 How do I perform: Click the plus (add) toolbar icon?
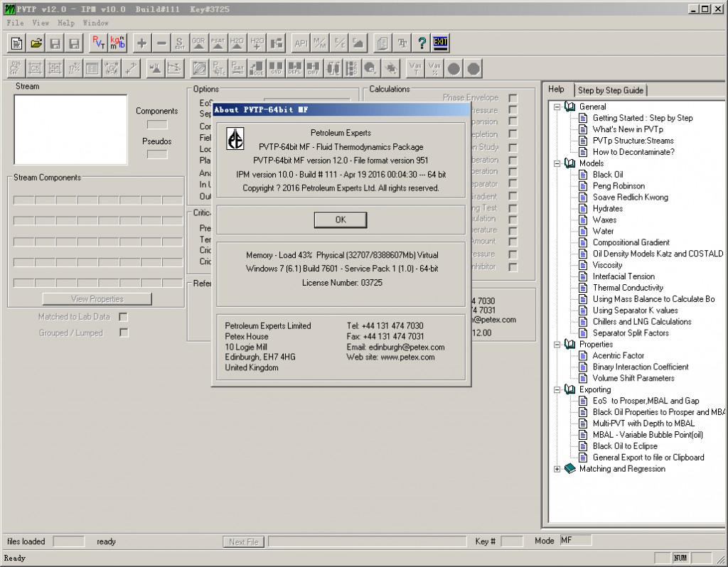[x=142, y=43]
